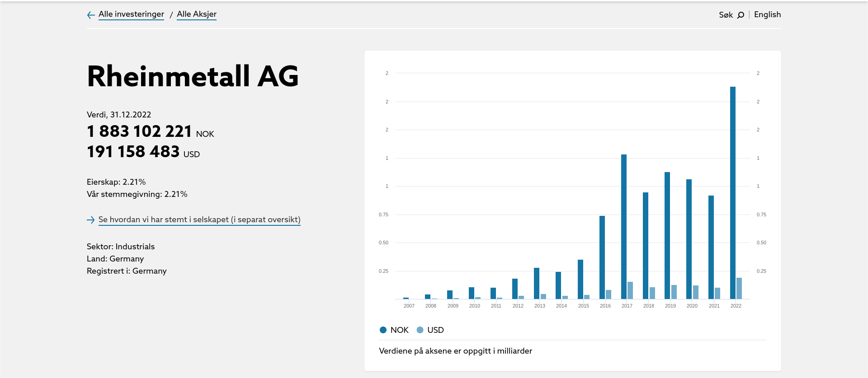The image size is (868, 378).
Task: Click the left y-axis 0.75 label
Action: [x=383, y=215]
